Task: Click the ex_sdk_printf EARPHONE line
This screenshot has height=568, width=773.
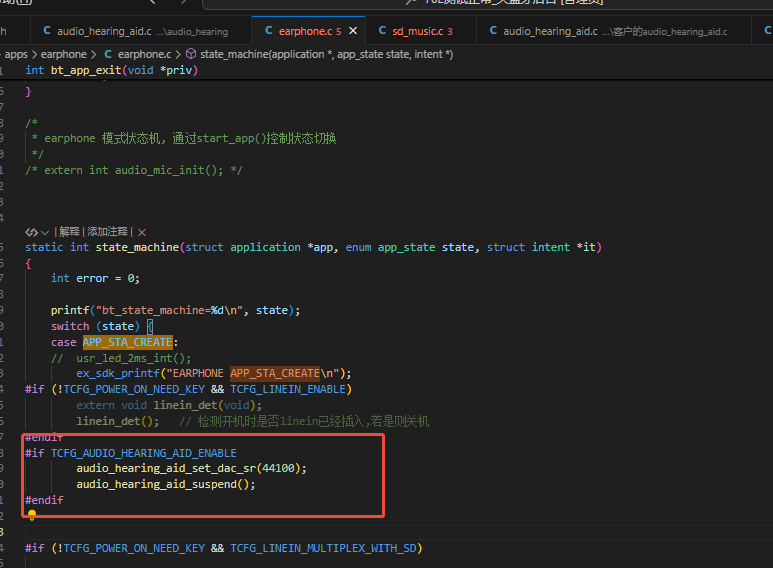Action: click(213, 373)
